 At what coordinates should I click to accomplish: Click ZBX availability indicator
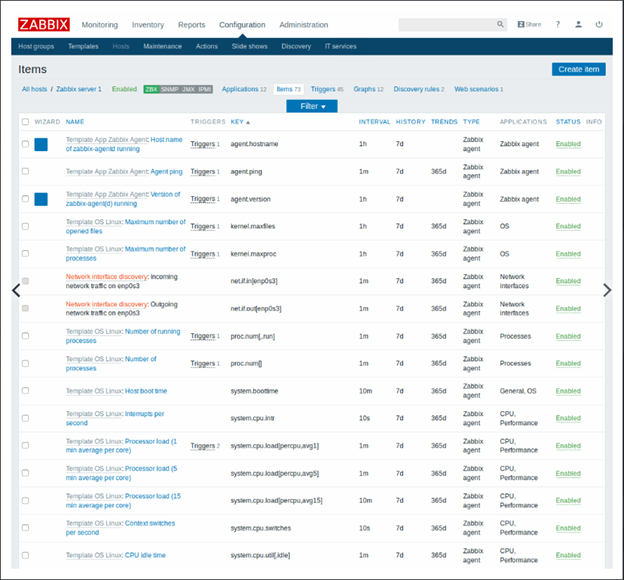[x=151, y=89]
